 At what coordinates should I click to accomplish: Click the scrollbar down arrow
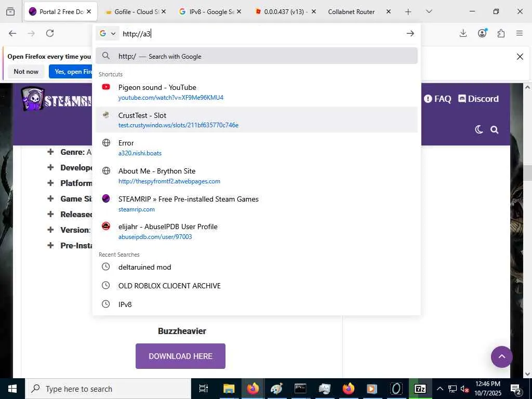click(528, 374)
